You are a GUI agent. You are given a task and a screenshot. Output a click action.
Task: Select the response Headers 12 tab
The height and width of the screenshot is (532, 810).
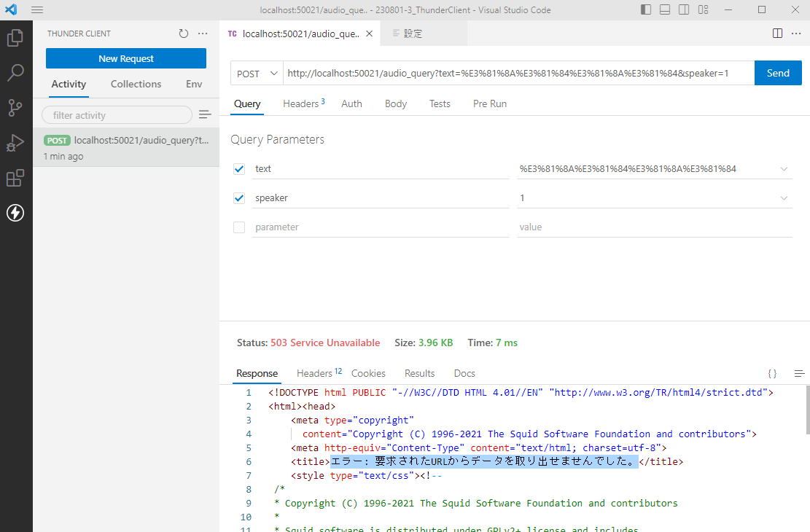pyautogui.click(x=319, y=373)
